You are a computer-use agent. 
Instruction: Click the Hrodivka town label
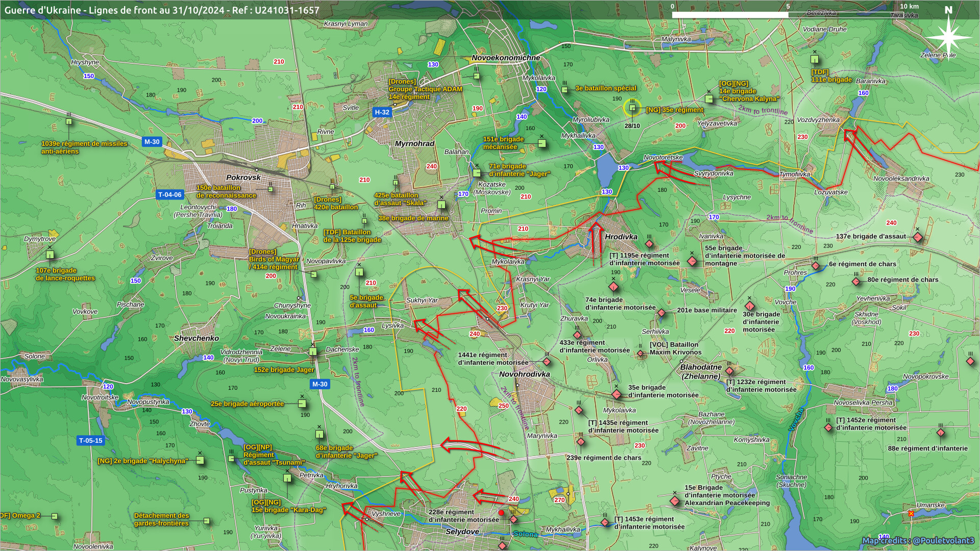[x=621, y=237]
